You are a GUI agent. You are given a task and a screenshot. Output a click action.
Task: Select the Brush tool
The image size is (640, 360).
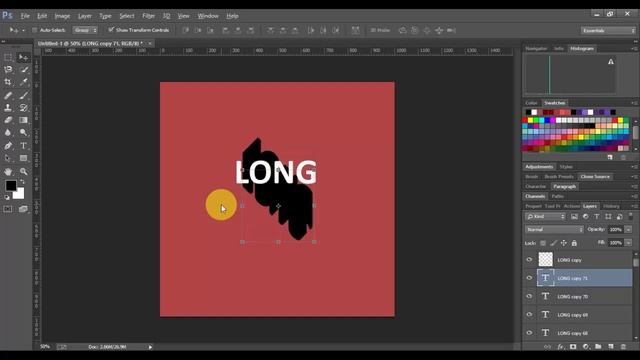24,96
